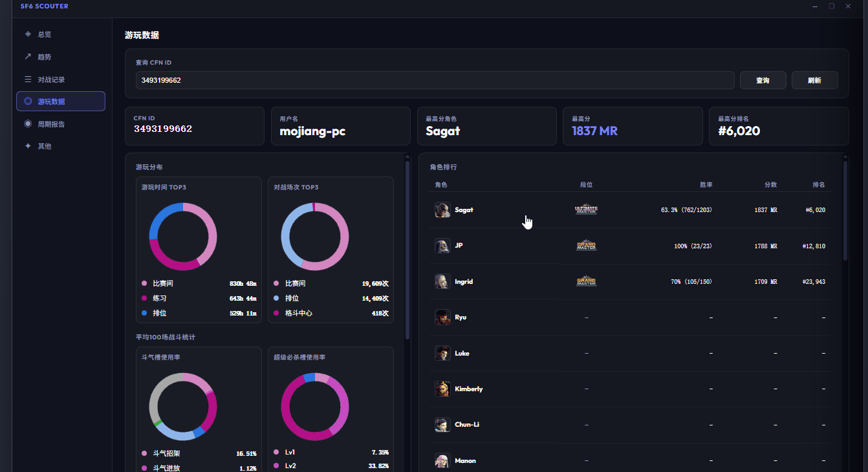Open the 对战记录 sidebar item
Screen dimensions: 868x472
click(61, 80)
